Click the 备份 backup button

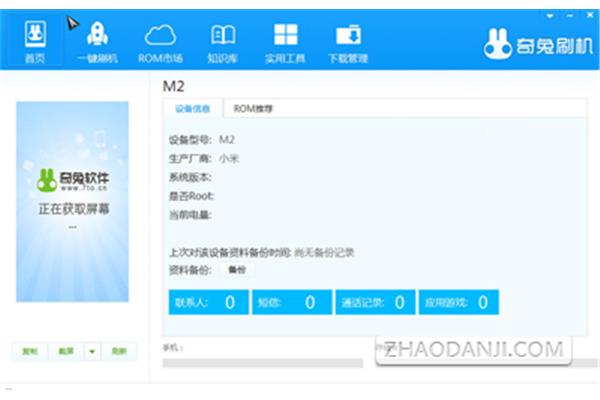(x=237, y=270)
